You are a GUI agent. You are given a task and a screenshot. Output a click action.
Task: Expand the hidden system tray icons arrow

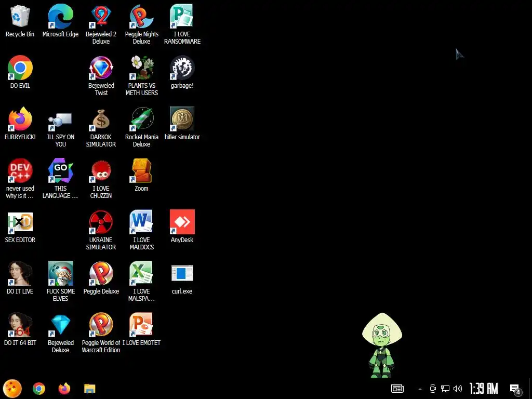pyautogui.click(x=420, y=389)
